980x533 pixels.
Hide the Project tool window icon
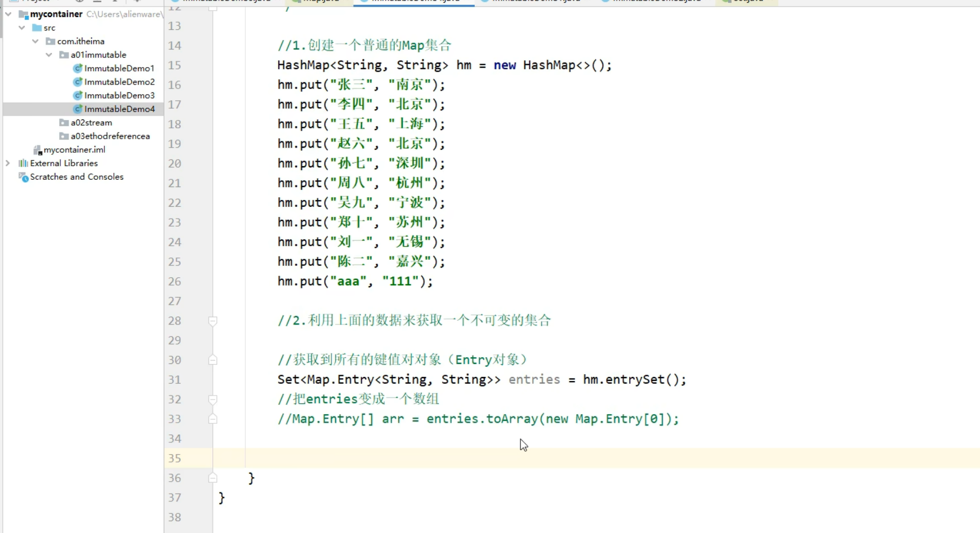(96, 1)
